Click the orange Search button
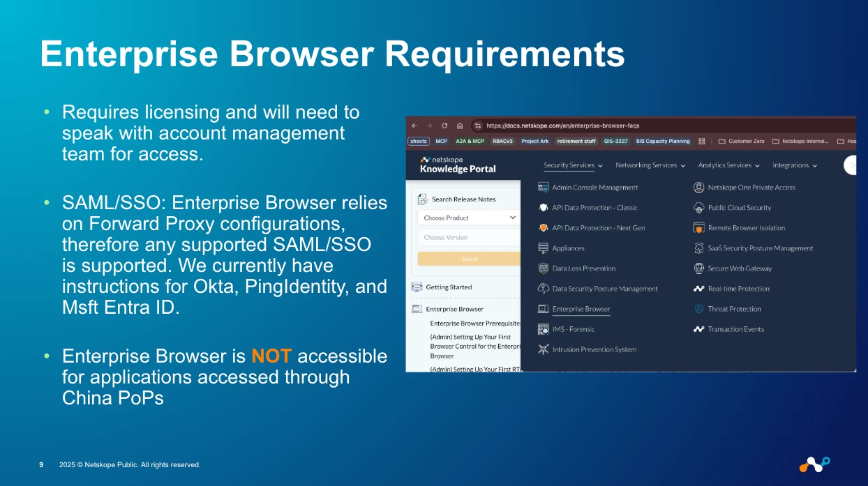Image resolution: width=868 pixels, height=486 pixels. (x=469, y=259)
